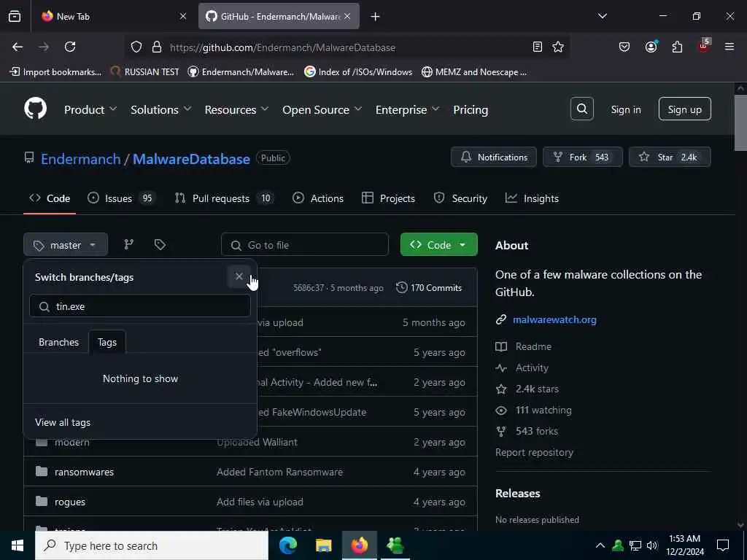Open the extensions puzzle icon
Viewport: 747px width, 560px height.
coord(677,47)
